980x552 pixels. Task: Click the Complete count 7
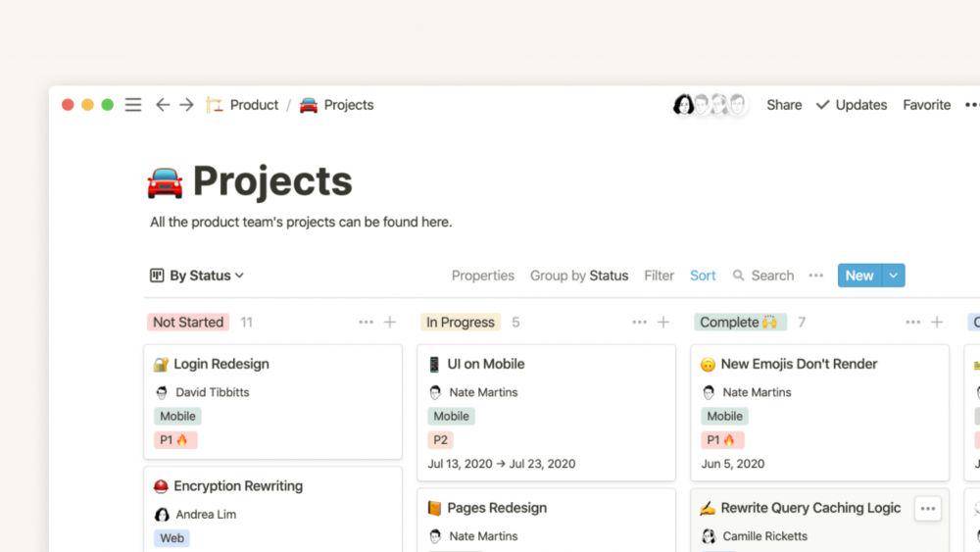tap(802, 322)
